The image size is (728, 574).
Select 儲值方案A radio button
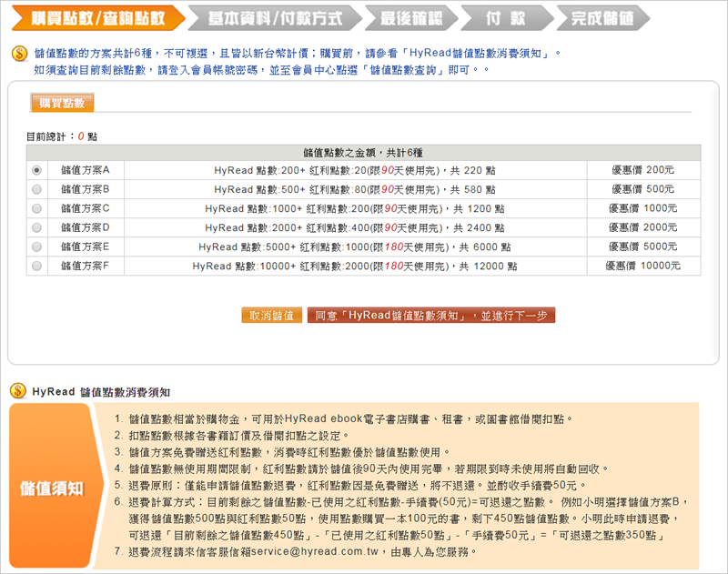(36, 170)
